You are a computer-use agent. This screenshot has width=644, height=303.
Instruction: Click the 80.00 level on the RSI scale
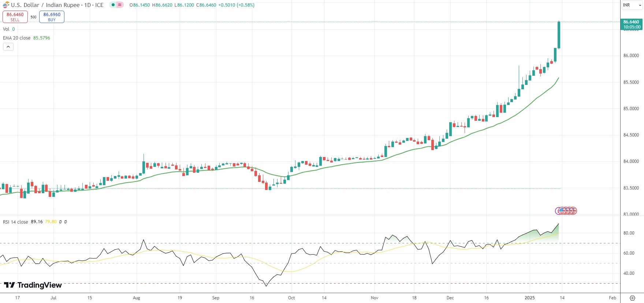coord(629,233)
